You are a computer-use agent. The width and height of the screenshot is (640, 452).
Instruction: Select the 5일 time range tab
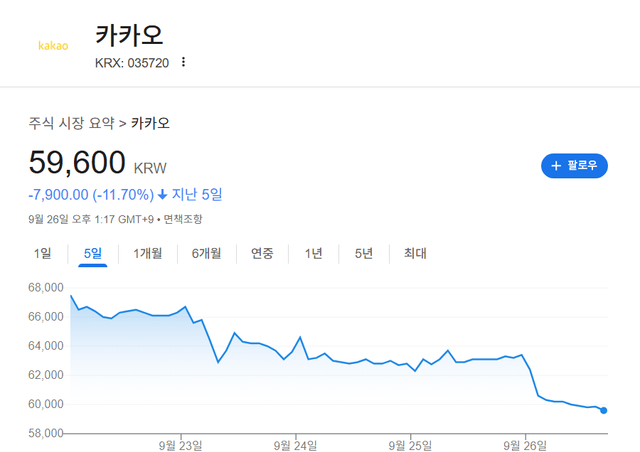[x=93, y=253]
